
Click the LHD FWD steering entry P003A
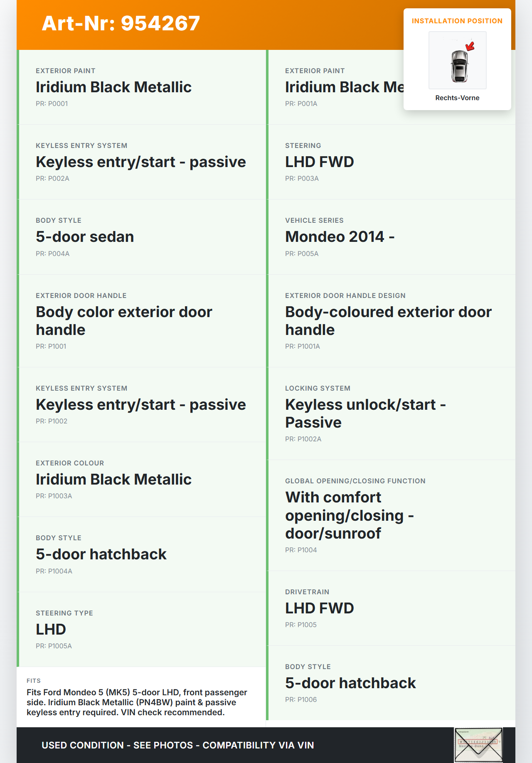(x=319, y=162)
